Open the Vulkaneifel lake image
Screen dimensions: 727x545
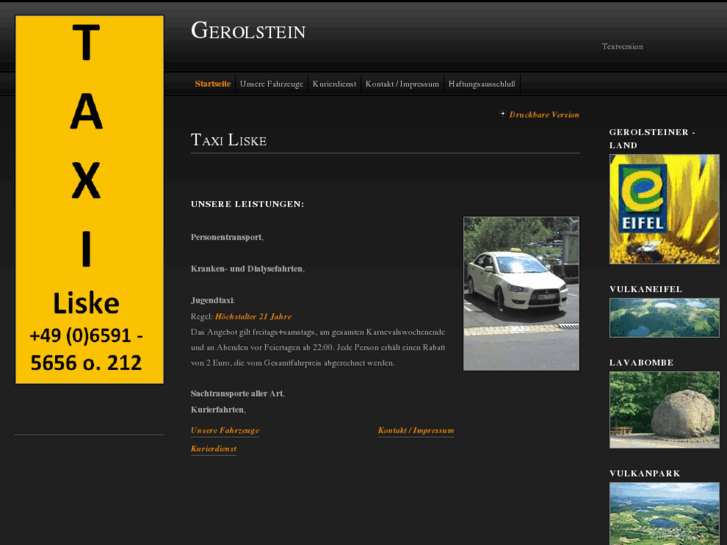664,318
